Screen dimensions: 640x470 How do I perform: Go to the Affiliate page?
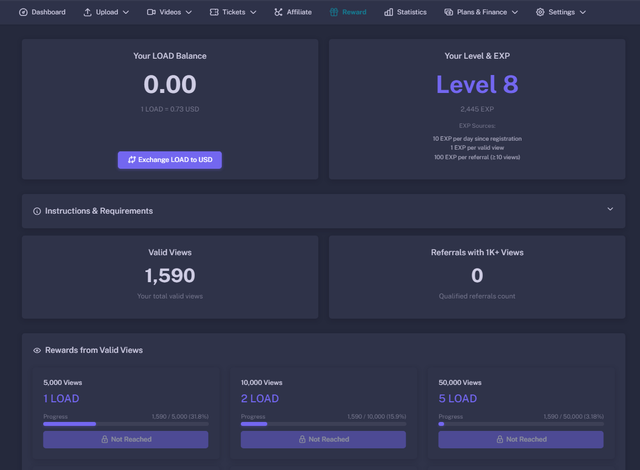coord(293,12)
